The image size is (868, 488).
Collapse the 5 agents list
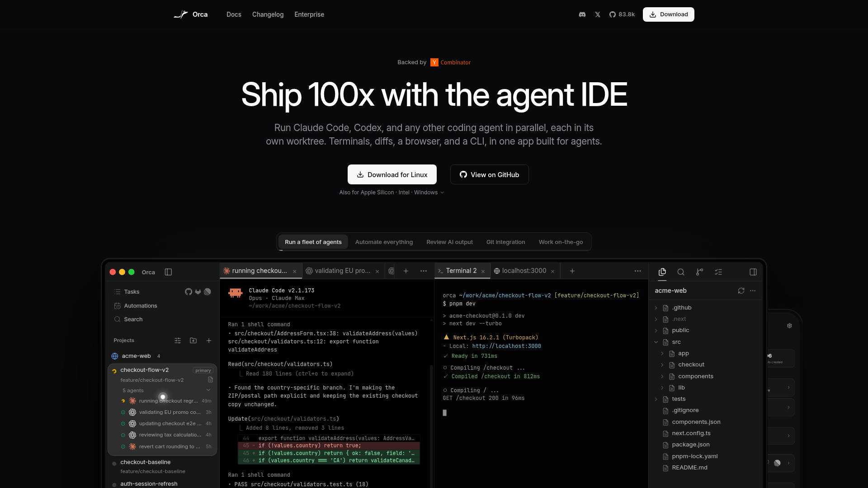[208, 390]
